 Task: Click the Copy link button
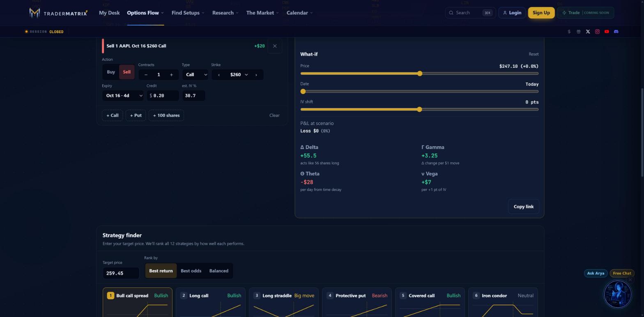pyautogui.click(x=523, y=207)
